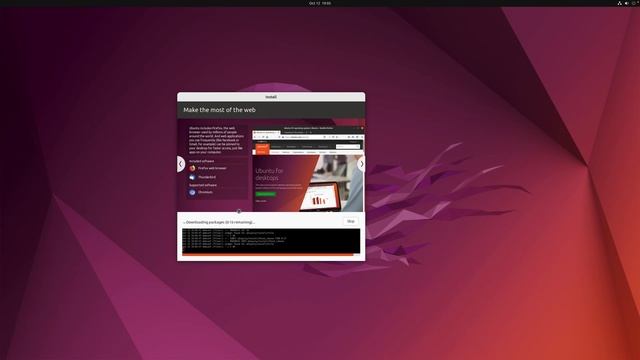Click the 'Make the most of the web' heading
This screenshot has width=640, height=360.
click(219, 110)
